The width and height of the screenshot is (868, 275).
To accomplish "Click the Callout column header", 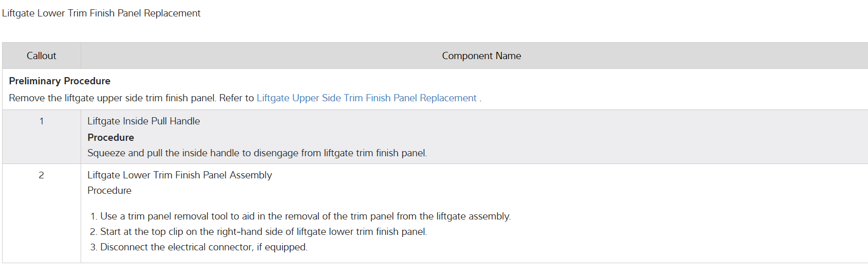I will 42,56.
